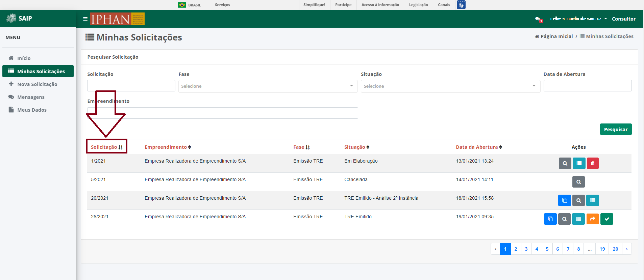This screenshot has height=280, width=644.
Task: Click the orange forward arrow for request 26/2021
Action: [x=593, y=219]
